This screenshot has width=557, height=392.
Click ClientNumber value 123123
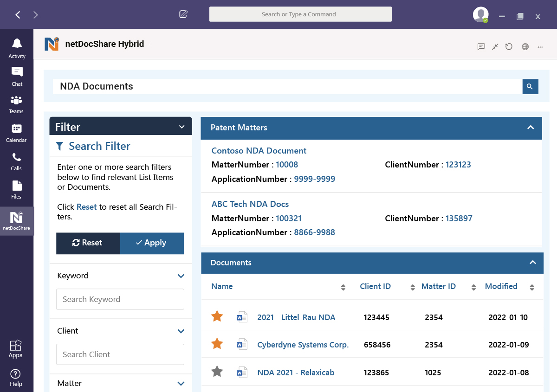(458, 165)
